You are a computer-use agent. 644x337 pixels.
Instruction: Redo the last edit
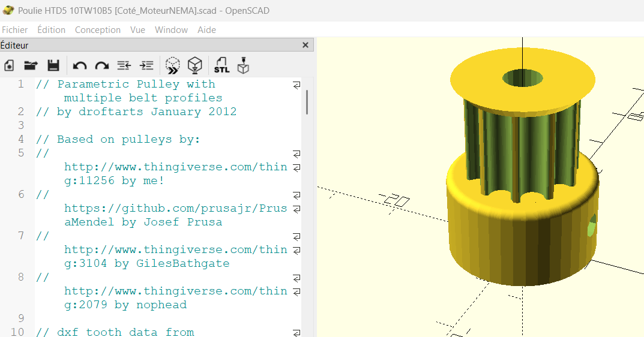(x=102, y=65)
